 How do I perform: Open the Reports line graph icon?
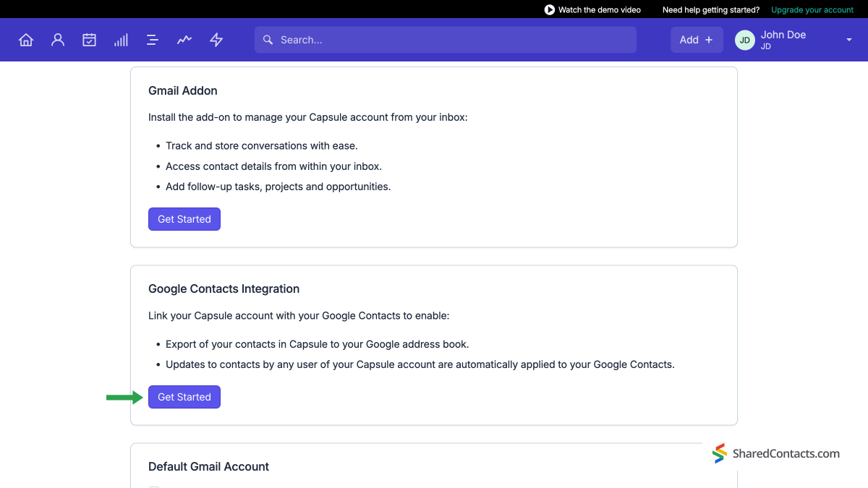pyautogui.click(x=184, y=40)
